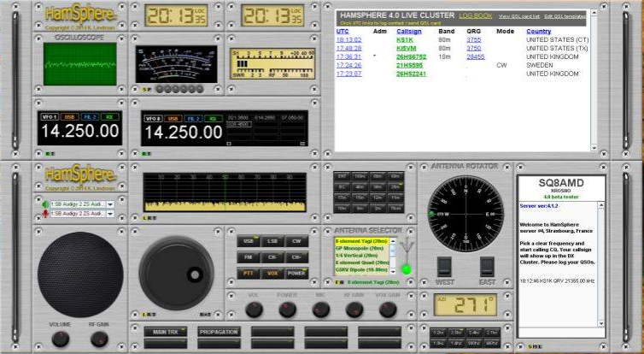Click the VOLUME knob below speaker
This screenshot has width=644, height=354.
(x=61, y=339)
